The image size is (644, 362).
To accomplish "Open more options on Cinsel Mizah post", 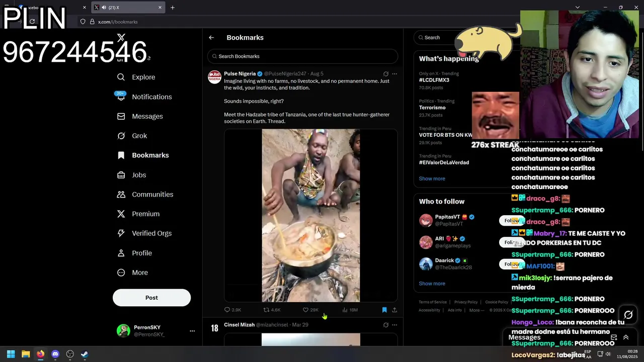I will click(394, 325).
